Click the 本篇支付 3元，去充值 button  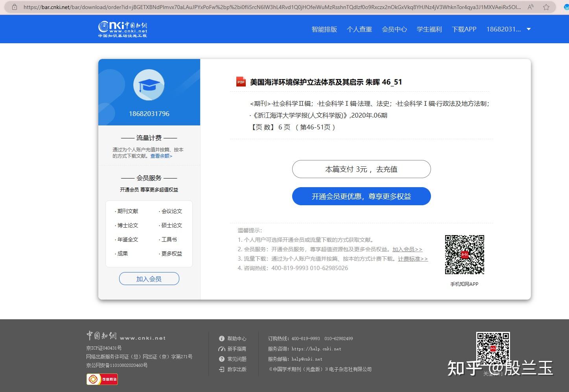click(x=361, y=169)
